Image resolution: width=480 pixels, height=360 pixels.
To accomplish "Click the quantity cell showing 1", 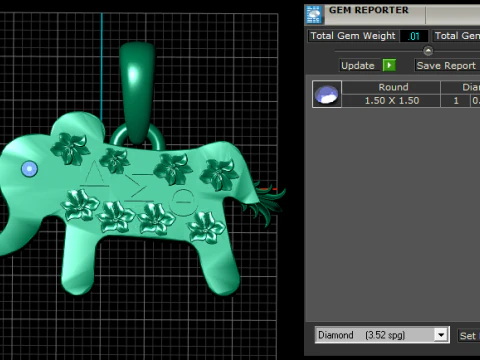I will click(456, 101).
